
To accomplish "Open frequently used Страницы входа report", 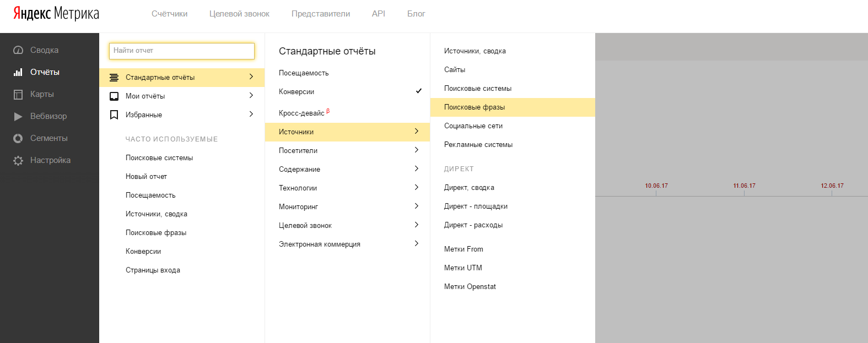I will tap(153, 270).
